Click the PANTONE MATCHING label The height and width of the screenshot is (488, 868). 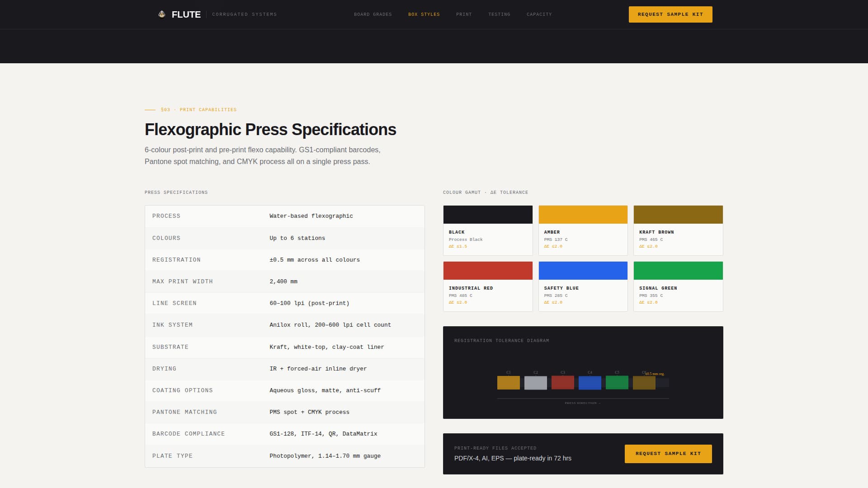(x=184, y=412)
